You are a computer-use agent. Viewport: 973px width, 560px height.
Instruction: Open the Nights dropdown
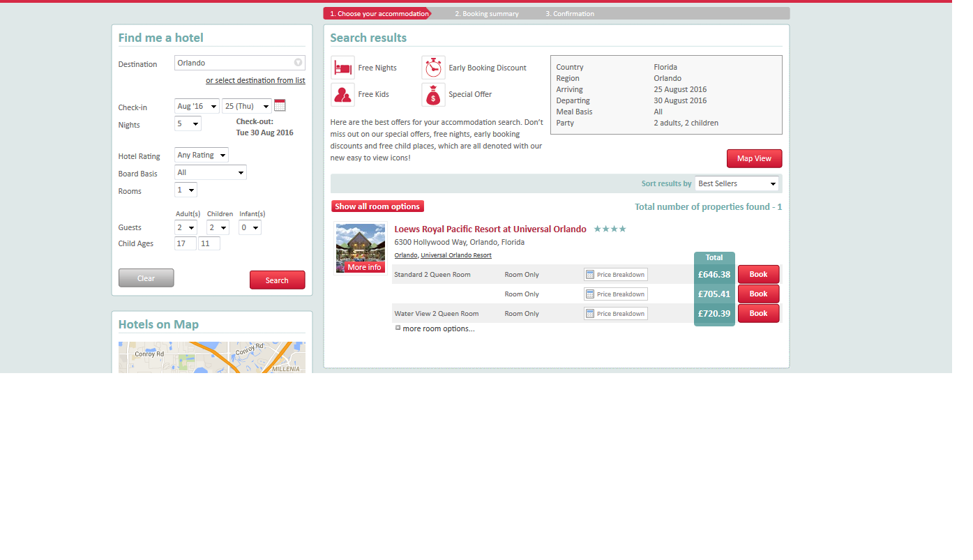click(x=188, y=123)
